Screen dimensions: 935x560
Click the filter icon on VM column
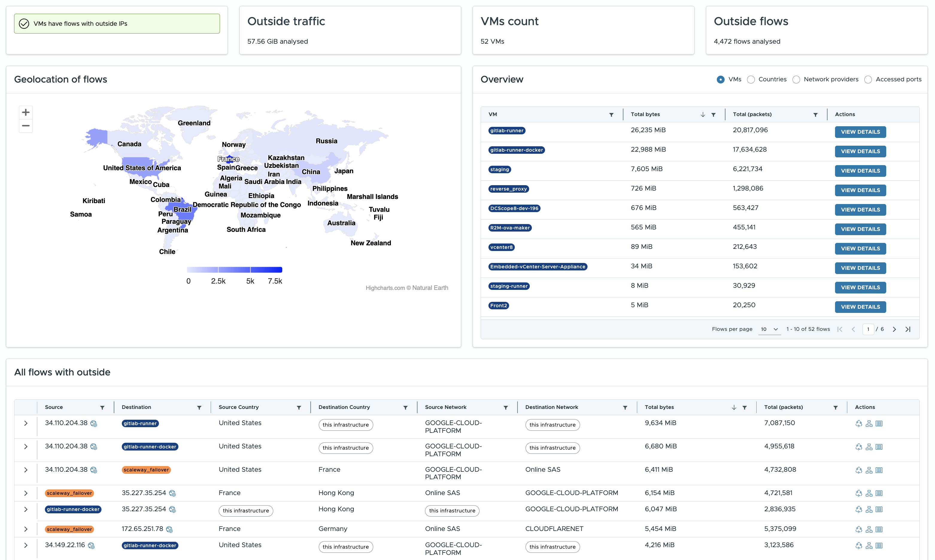pos(611,115)
